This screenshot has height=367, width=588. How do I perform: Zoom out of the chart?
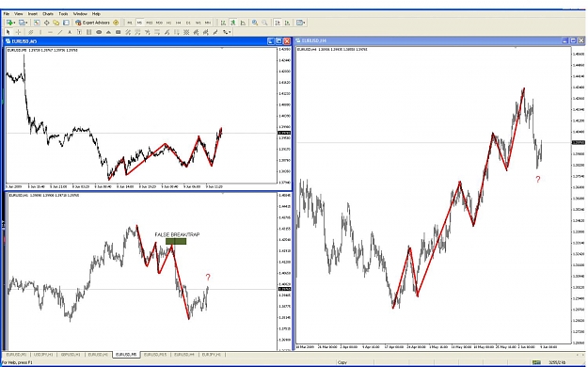[x=264, y=23]
